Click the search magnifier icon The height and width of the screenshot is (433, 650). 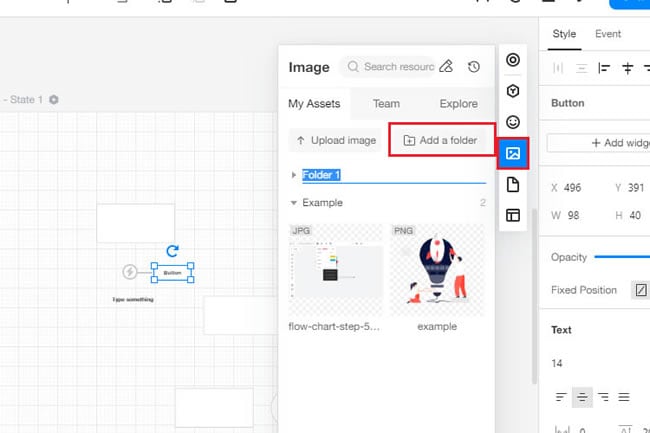click(x=353, y=66)
